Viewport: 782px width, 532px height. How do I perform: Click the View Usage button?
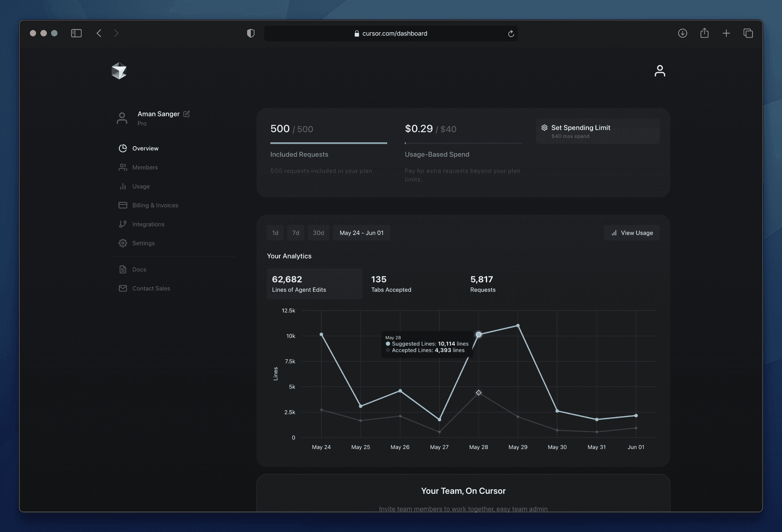(632, 233)
